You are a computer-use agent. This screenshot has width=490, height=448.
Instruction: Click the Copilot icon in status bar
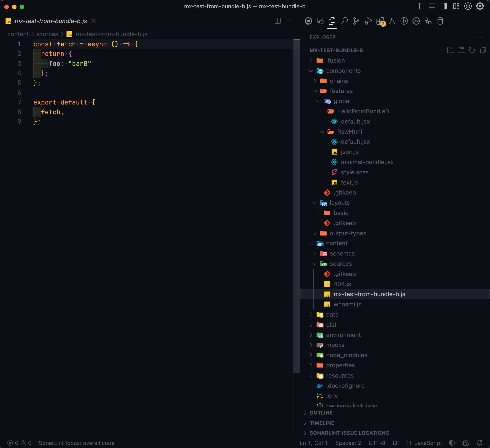[x=466, y=443]
